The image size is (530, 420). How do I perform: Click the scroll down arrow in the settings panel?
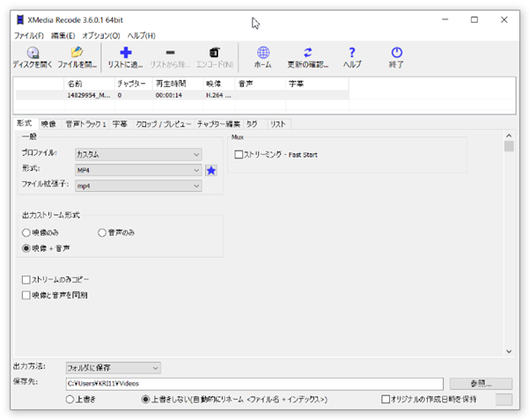pos(509,351)
